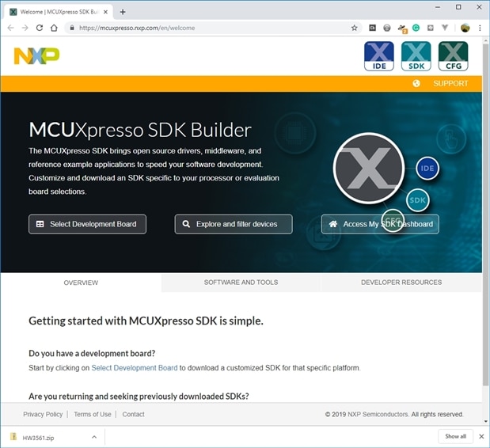Screen dimensions: 490x448
Task: Click the teal SDK circle graphic
Action: tap(417, 200)
